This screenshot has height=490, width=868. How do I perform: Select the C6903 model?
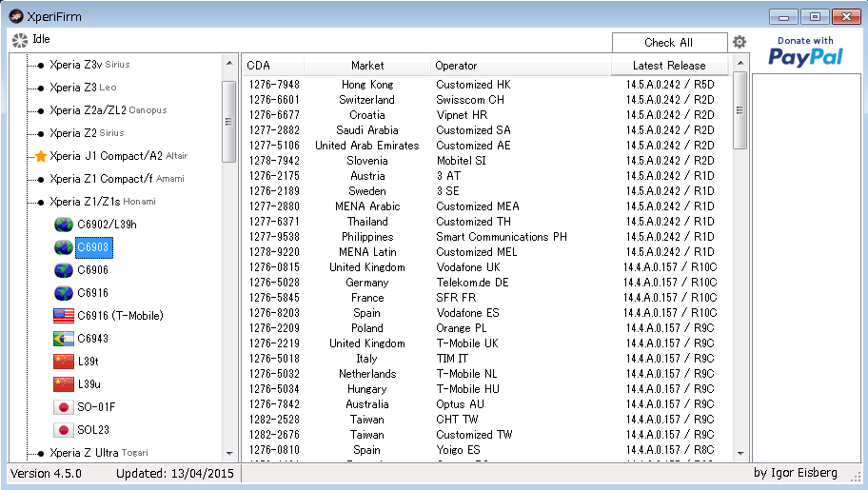93,247
